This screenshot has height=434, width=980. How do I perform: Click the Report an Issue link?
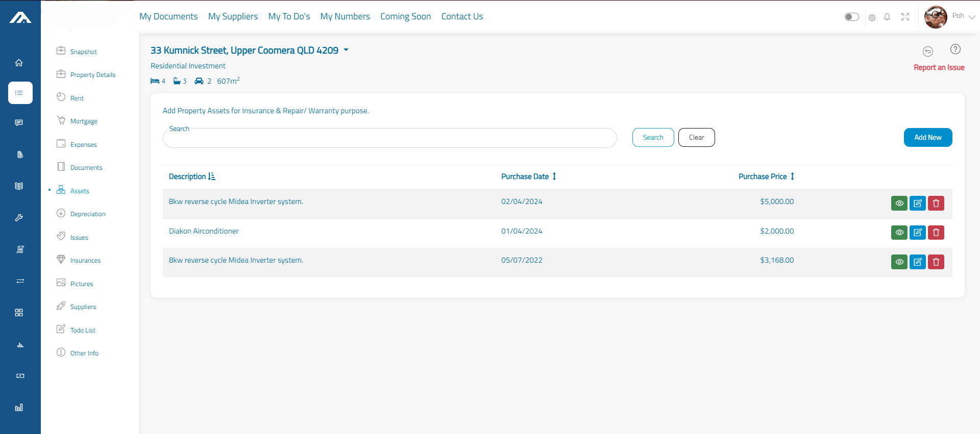[939, 67]
